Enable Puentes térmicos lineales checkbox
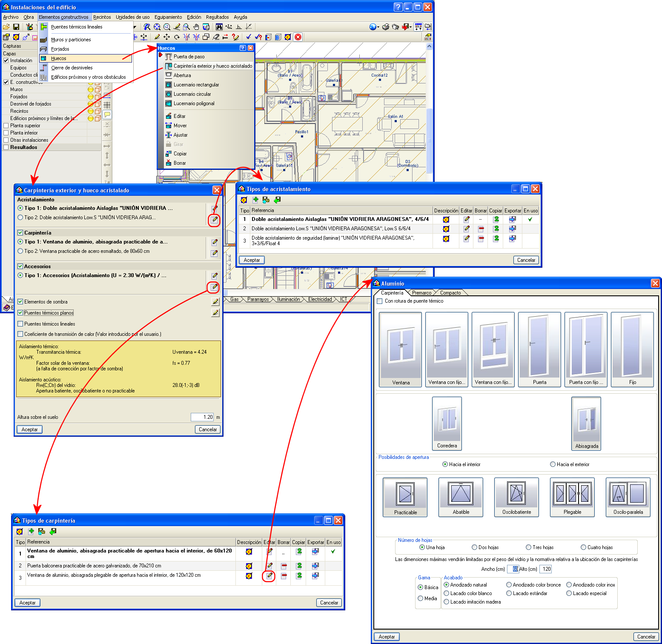Viewport: 662px width, 644px height. [20, 324]
